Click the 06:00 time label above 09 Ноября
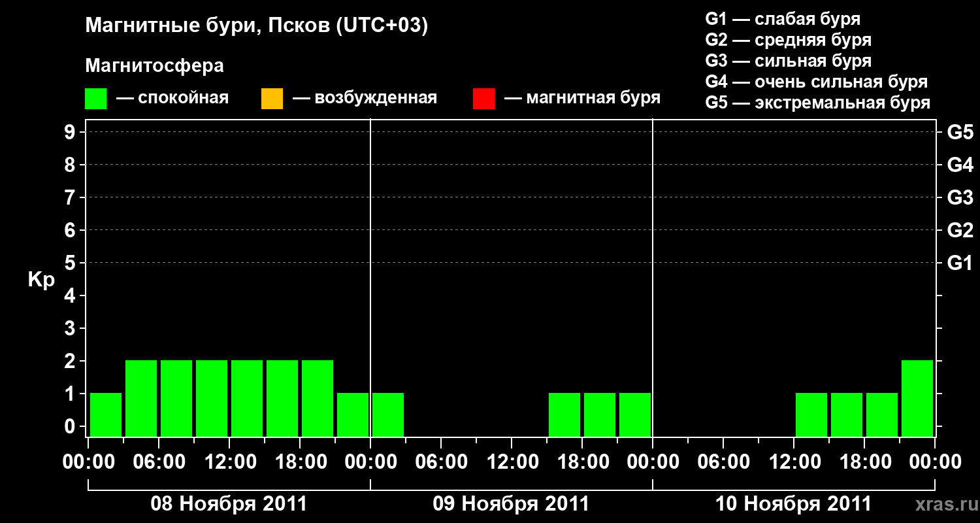This screenshot has height=523, width=980. pyautogui.click(x=440, y=462)
